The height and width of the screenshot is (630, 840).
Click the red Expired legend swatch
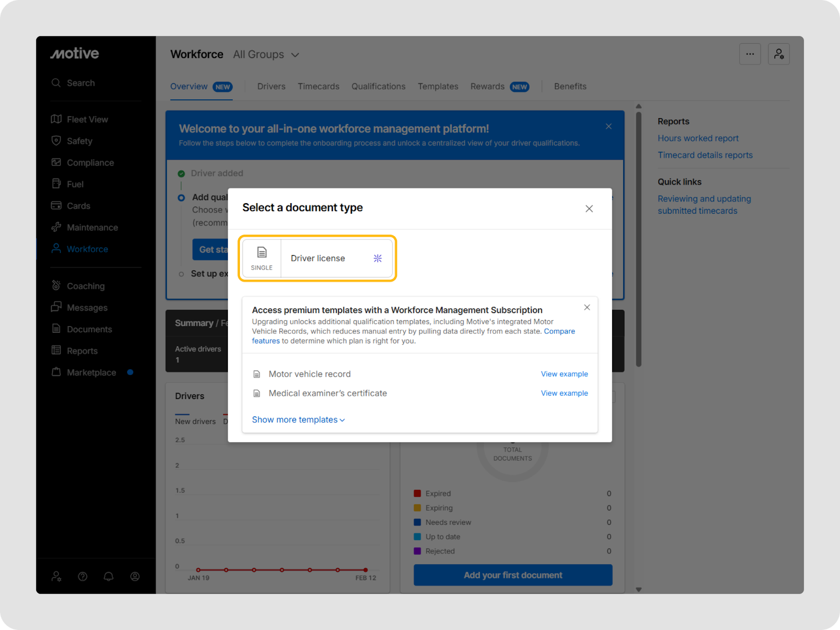[x=417, y=493]
